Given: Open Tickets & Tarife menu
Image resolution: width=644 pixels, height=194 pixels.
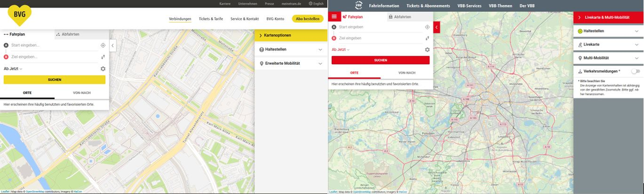Looking at the screenshot, I should (x=211, y=19).
